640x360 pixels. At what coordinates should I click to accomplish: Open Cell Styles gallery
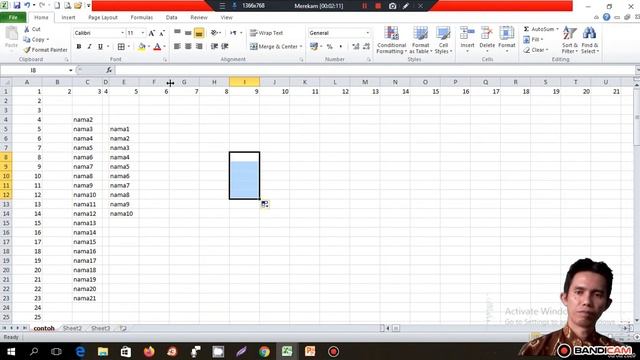click(x=443, y=40)
